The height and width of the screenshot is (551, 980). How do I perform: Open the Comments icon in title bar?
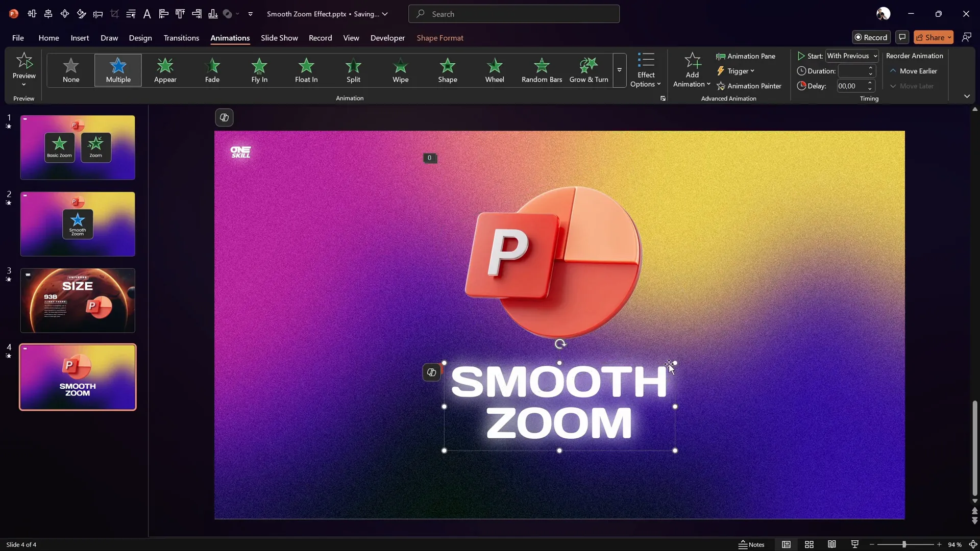902,37
